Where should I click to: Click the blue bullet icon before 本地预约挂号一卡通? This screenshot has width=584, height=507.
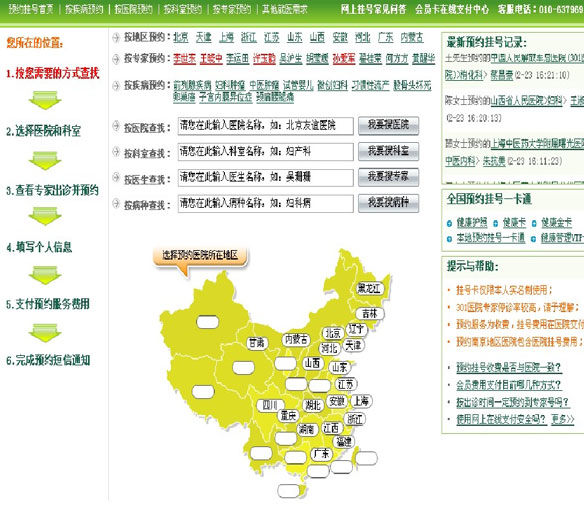coord(449,239)
